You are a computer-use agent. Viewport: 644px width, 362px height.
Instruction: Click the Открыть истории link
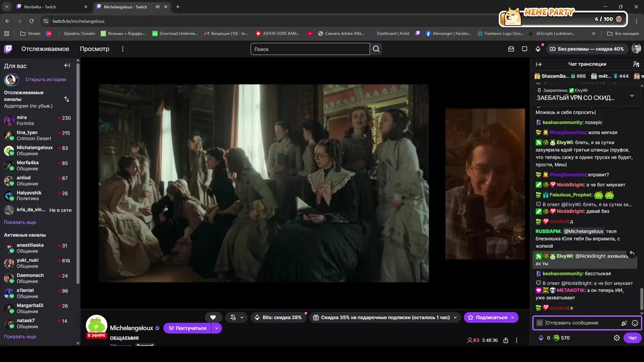pyautogui.click(x=46, y=79)
